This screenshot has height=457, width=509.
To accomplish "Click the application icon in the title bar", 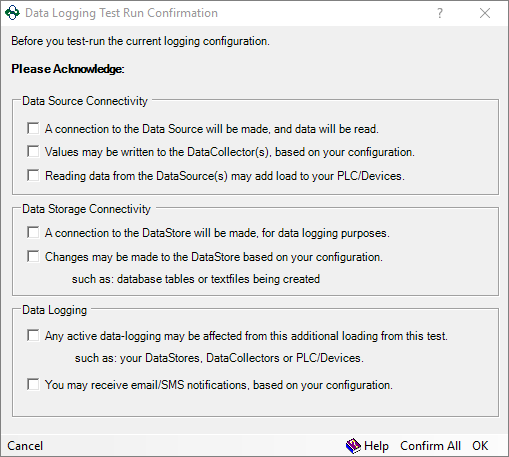I will [12, 13].
